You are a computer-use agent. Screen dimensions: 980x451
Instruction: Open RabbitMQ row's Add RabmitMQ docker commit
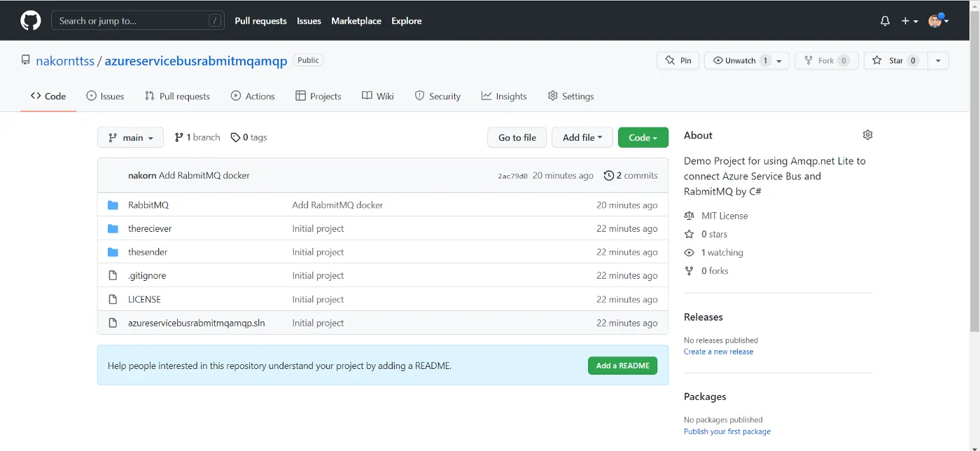[337, 205]
